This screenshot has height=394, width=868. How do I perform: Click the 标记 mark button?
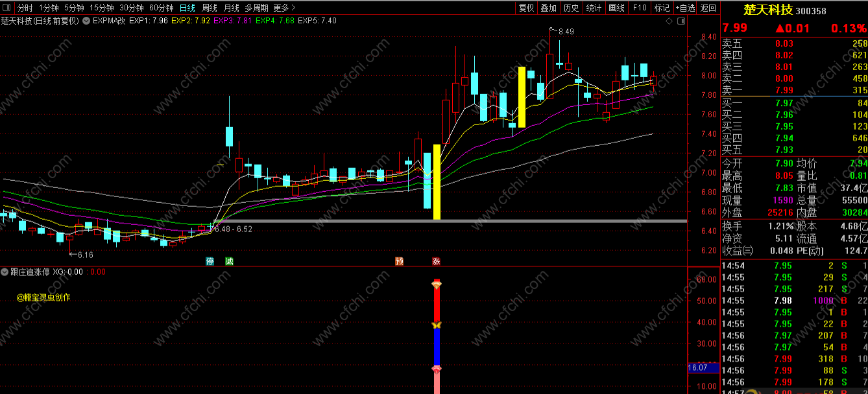(x=662, y=8)
